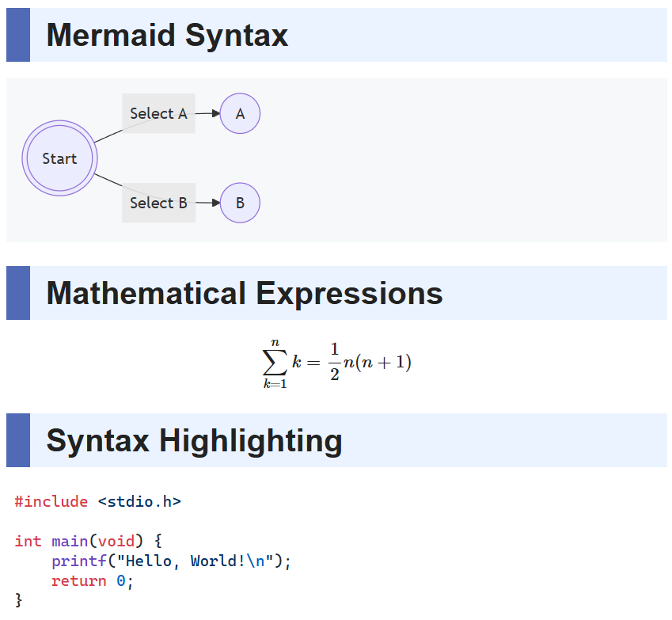Click the #include keyword in the code
The height and width of the screenshot is (620, 672).
(51, 501)
